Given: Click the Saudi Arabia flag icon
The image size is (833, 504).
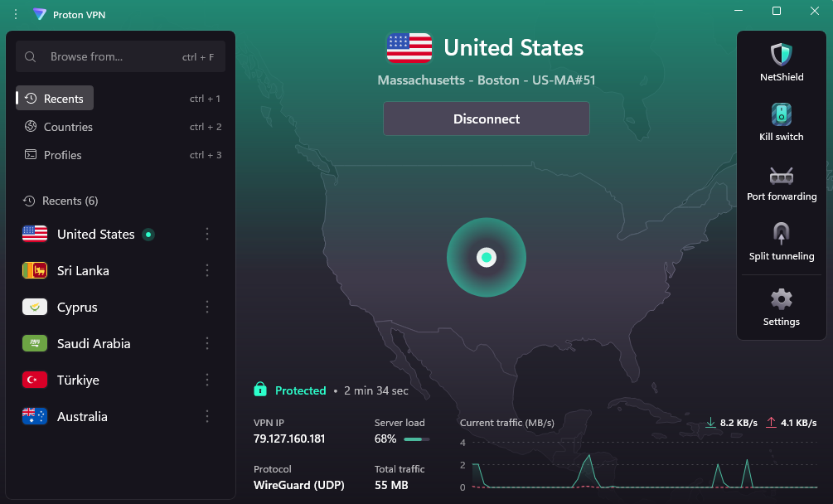Looking at the screenshot, I should pyautogui.click(x=35, y=344).
